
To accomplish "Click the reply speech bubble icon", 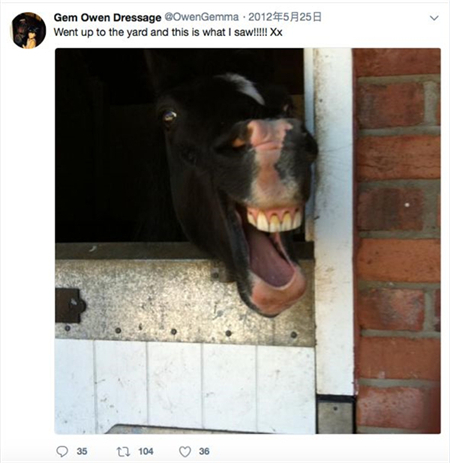I will click(62, 451).
